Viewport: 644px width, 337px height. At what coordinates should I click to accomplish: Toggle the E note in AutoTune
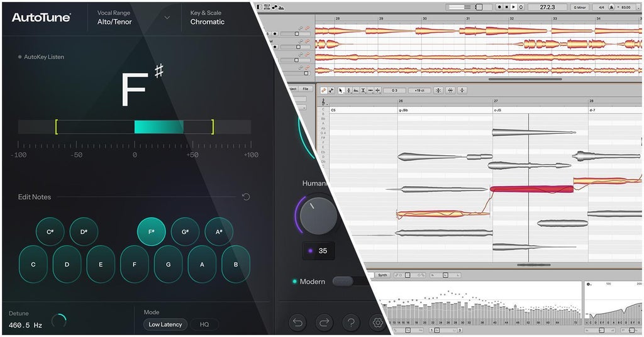pyautogui.click(x=101, y=264)
